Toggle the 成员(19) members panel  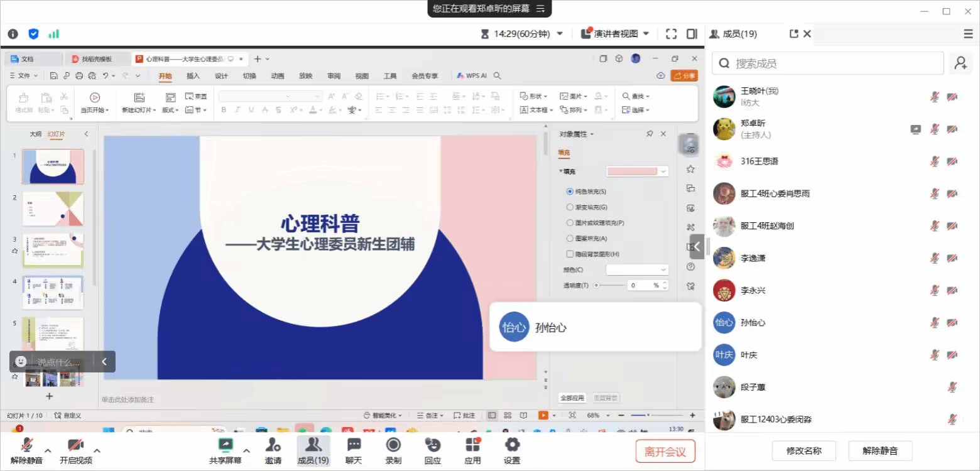pos(313,450)
